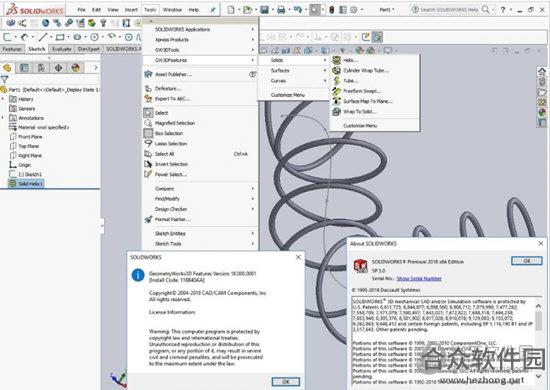This screenshot has width=550, height=390.
Task: Open dropdown arrow beside Line tool
Action: click(x=51, y=37)
